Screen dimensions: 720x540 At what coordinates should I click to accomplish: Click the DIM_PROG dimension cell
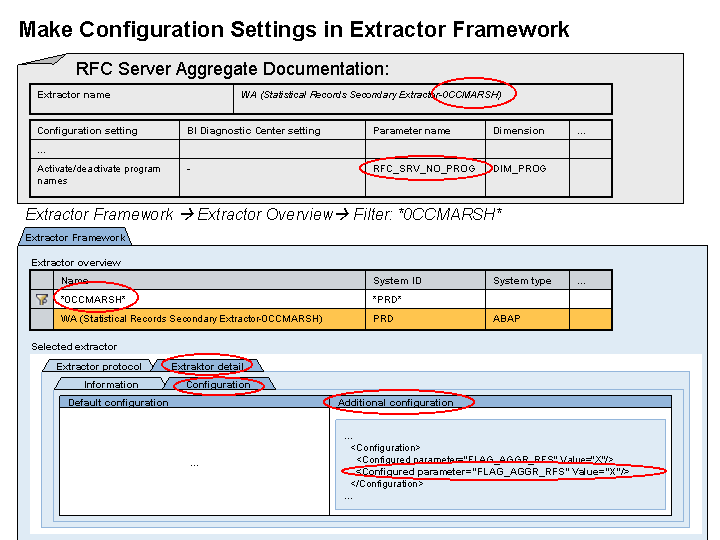point(520,169)
